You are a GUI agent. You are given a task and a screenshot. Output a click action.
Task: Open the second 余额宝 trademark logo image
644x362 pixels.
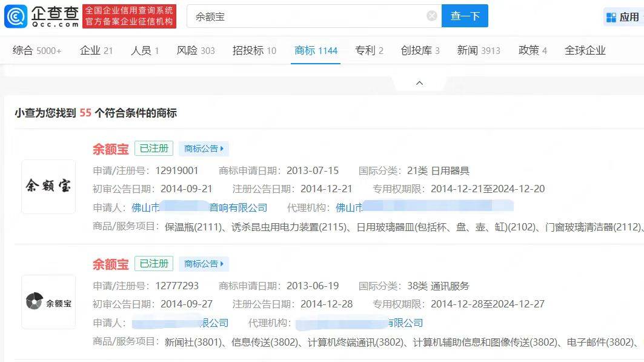[48, 302]
